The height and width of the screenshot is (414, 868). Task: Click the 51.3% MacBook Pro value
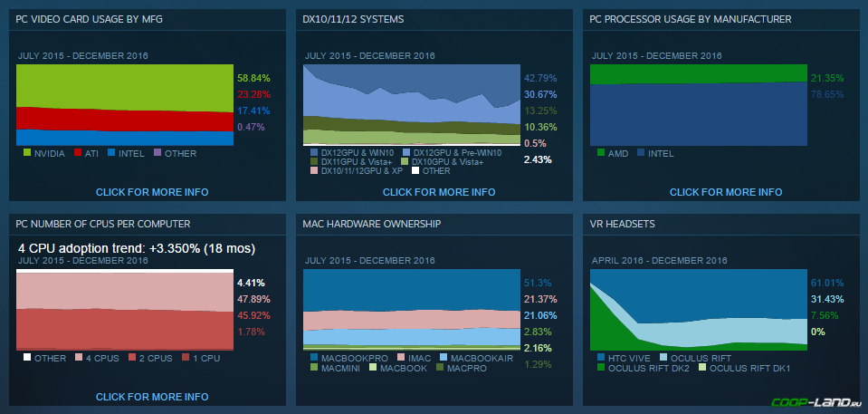538,284
